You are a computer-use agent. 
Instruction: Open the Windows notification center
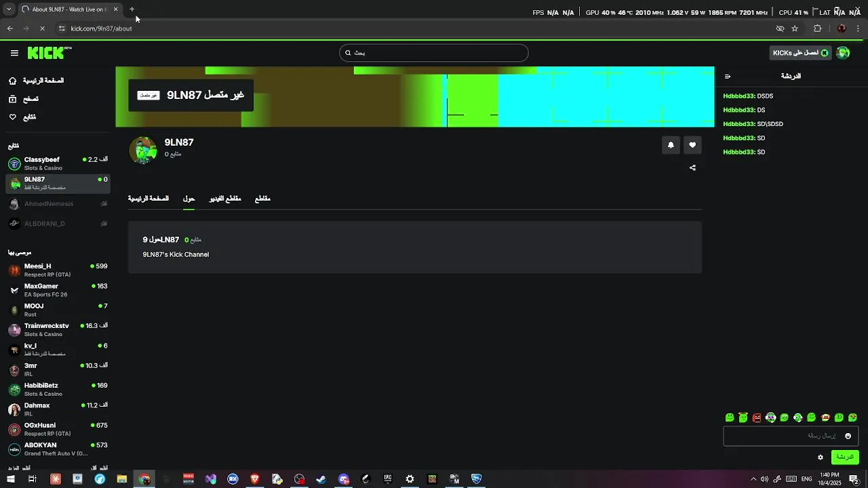click(854, 479)
